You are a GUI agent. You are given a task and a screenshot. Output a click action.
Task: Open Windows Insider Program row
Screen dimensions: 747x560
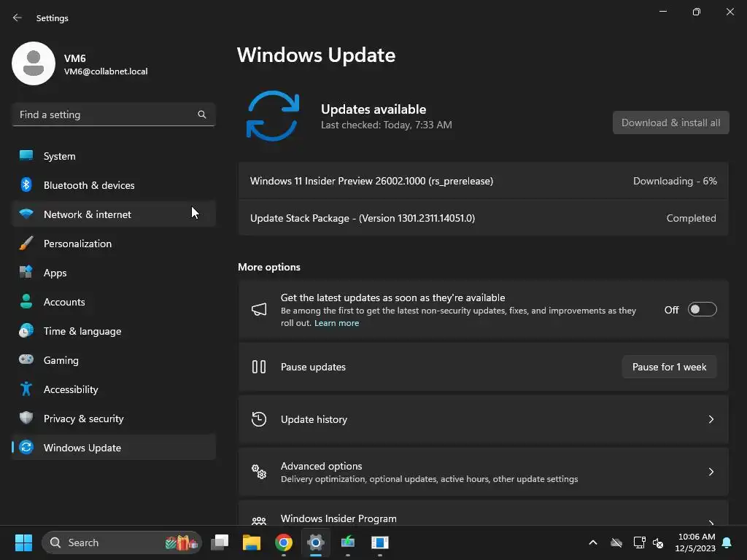(484, 513)
